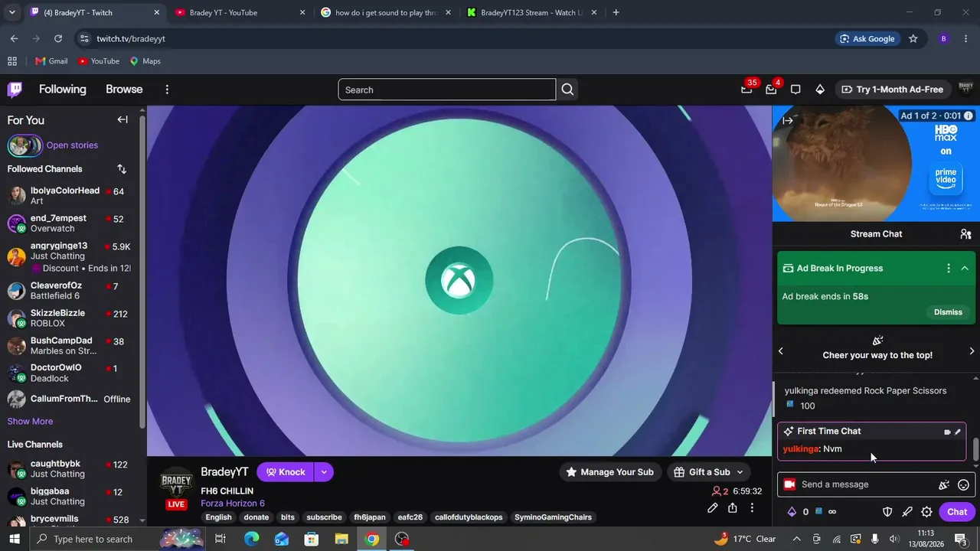Open Microsoft Edge from the taskbar
The height and width of the screenshot is (551, 980).
[251, 539]
